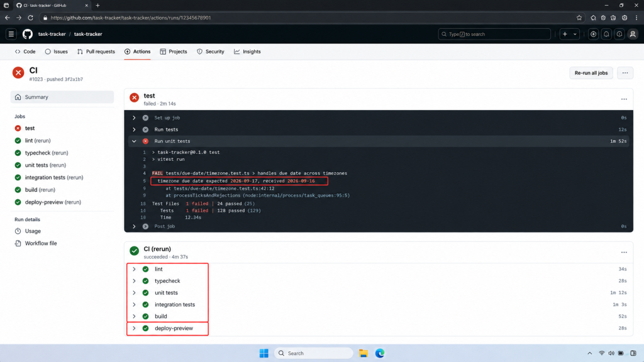Image resolution: width=644 pixels, height=362 pixels.
Task: Open the three-dot menu beside Re-run all jobs
Action: [x=625, y=73]
